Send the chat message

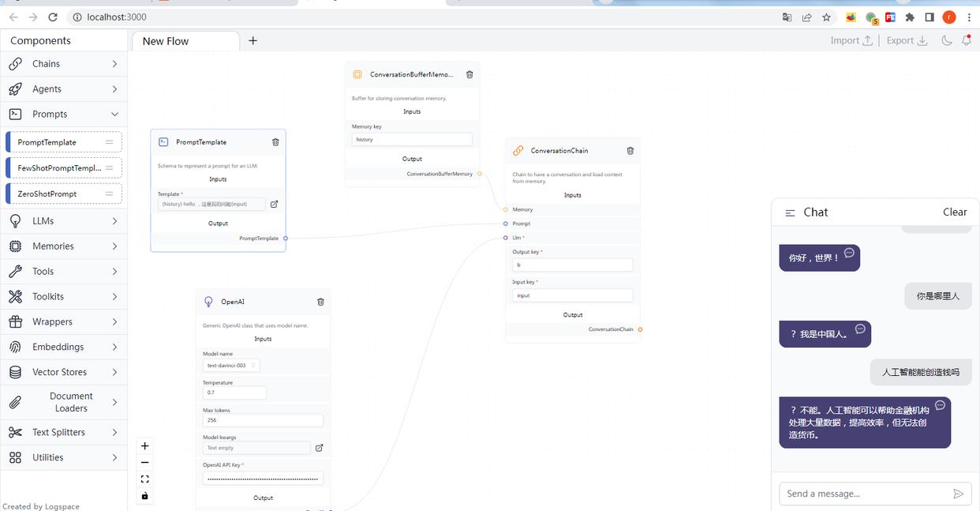[959, 493]
